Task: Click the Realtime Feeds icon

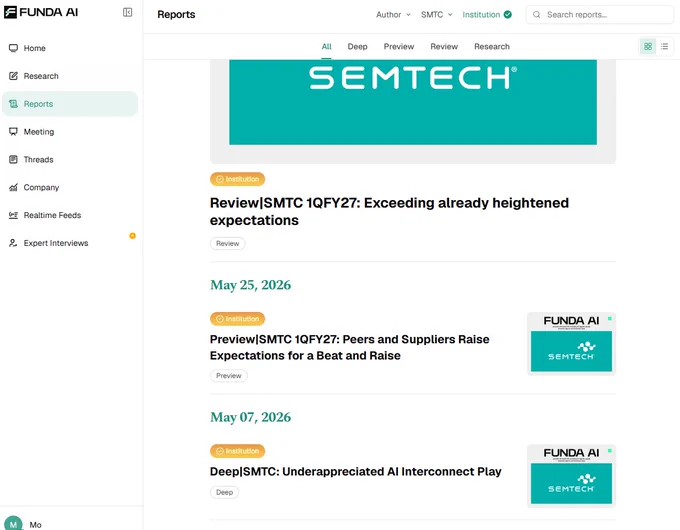Action: click(13, 215)
